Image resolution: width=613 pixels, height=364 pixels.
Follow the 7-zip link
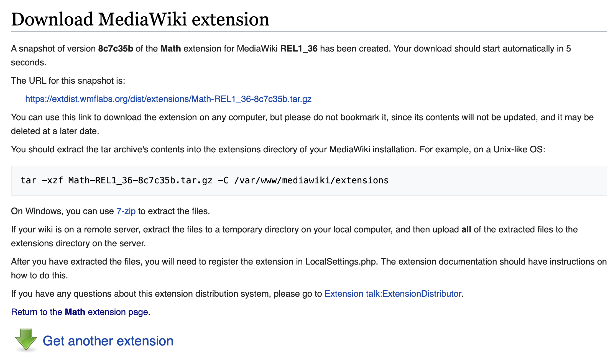tap(126, 211)
